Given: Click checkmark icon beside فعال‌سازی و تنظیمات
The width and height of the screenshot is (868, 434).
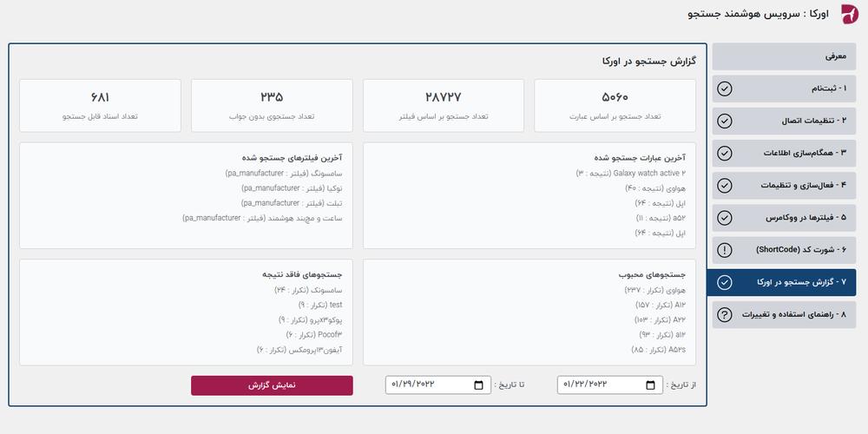Looking at the screenshot, I should coord(724,186).
